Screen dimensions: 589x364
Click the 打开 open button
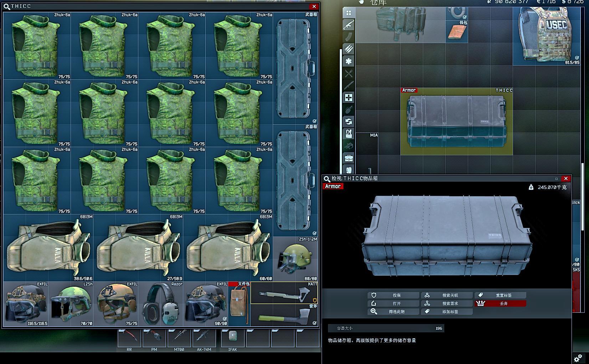coord(393,303)
